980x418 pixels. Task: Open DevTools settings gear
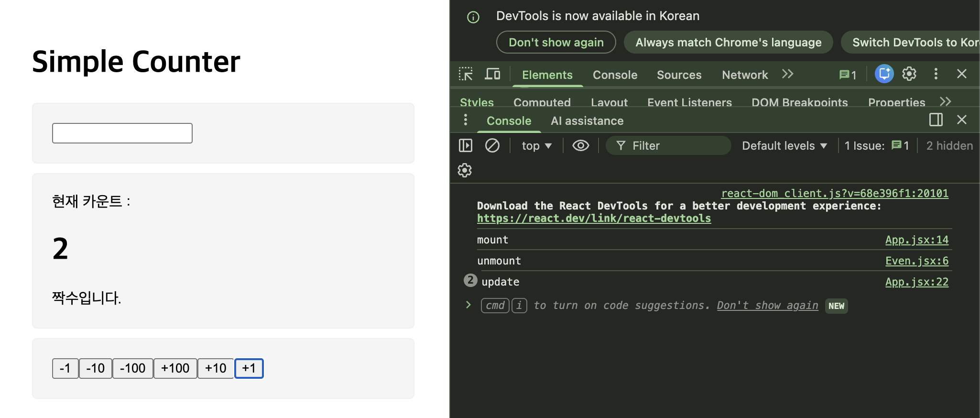[909, 74]
